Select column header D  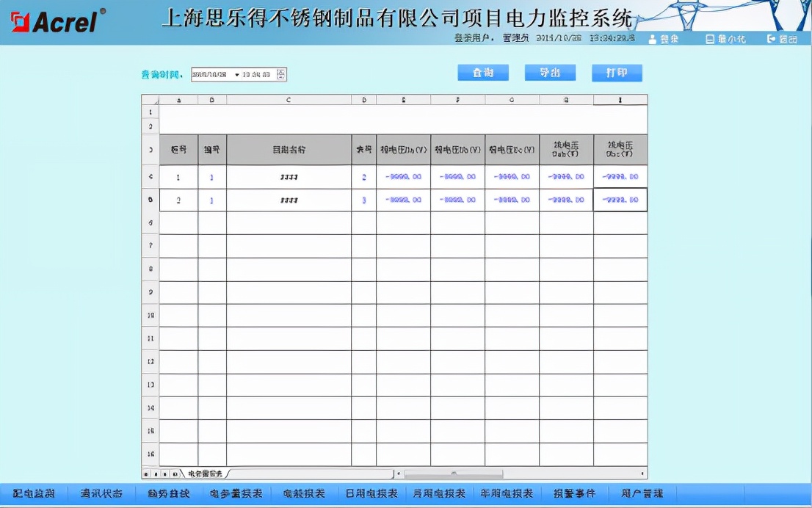tap(364, 100)
